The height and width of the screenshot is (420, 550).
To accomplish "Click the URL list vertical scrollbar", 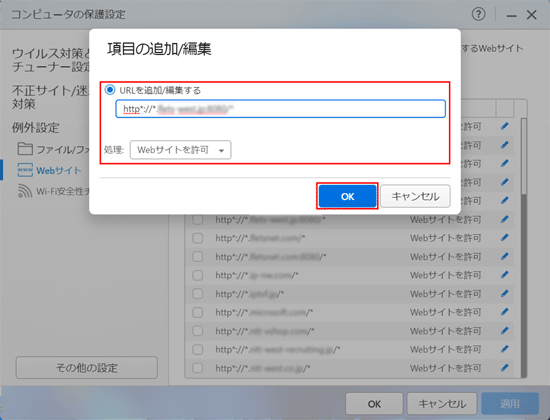I will coord(524,247).
